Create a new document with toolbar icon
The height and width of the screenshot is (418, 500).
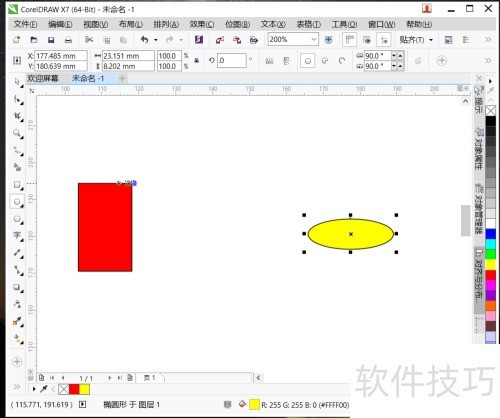[16, 40]
